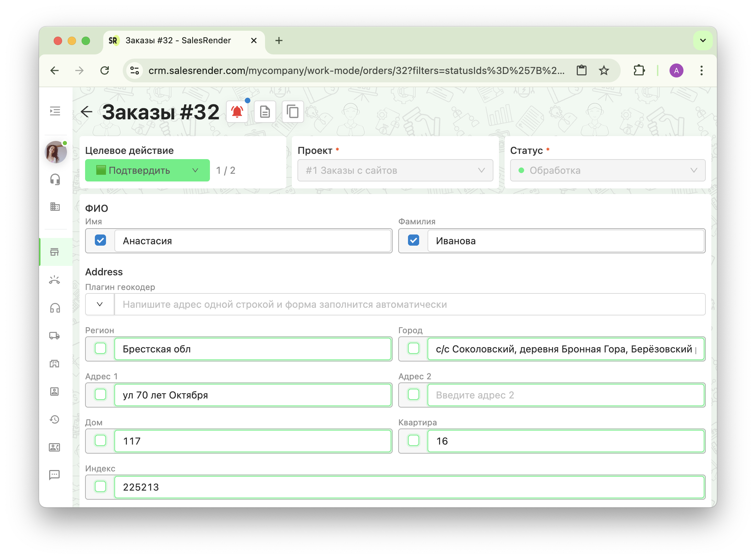Screen dimensions: 756x559
Task: Open browser extensions puzzle icon
Action: pyautogui.click(x=639, y=70)
